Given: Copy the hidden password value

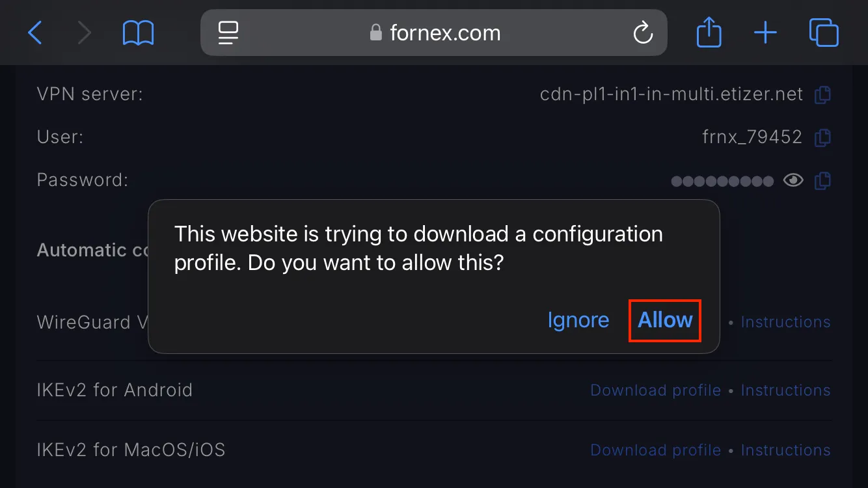Looking at the screenshot, I should [x=823, y=180].
